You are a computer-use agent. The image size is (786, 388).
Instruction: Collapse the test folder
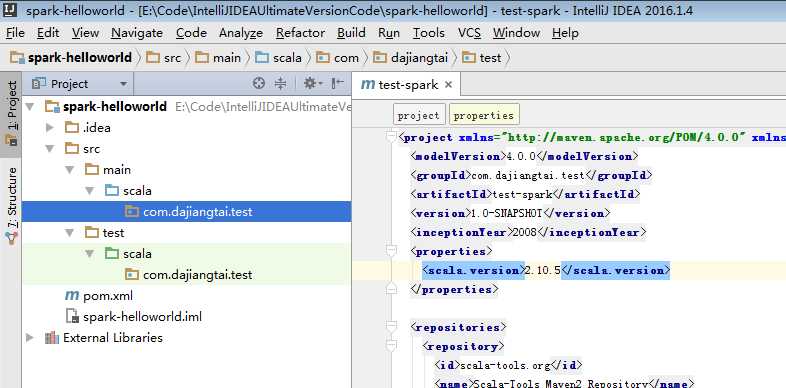(70, 233)
